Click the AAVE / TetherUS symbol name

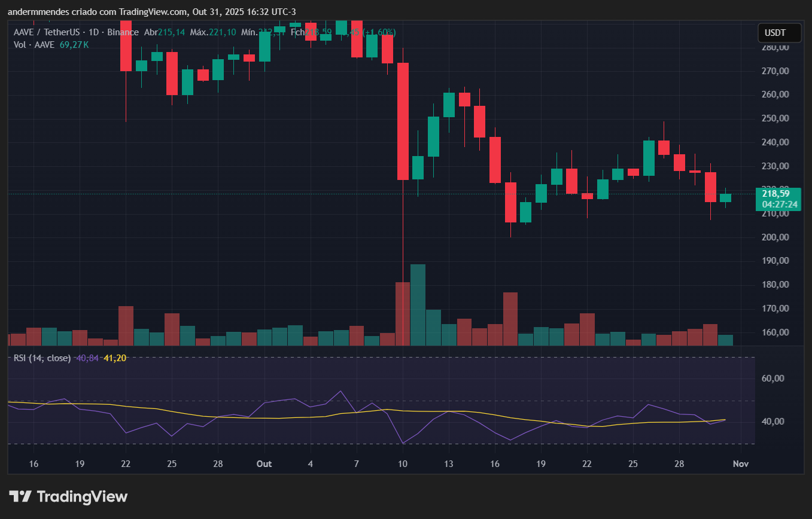point(46,32)
